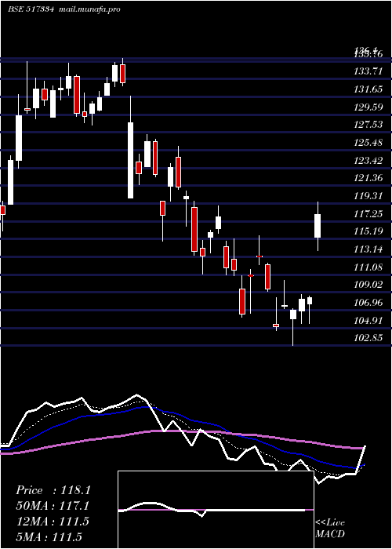Click the 113.14 price axis label
This screenshot has width=392, height=549.
[368, 249]
